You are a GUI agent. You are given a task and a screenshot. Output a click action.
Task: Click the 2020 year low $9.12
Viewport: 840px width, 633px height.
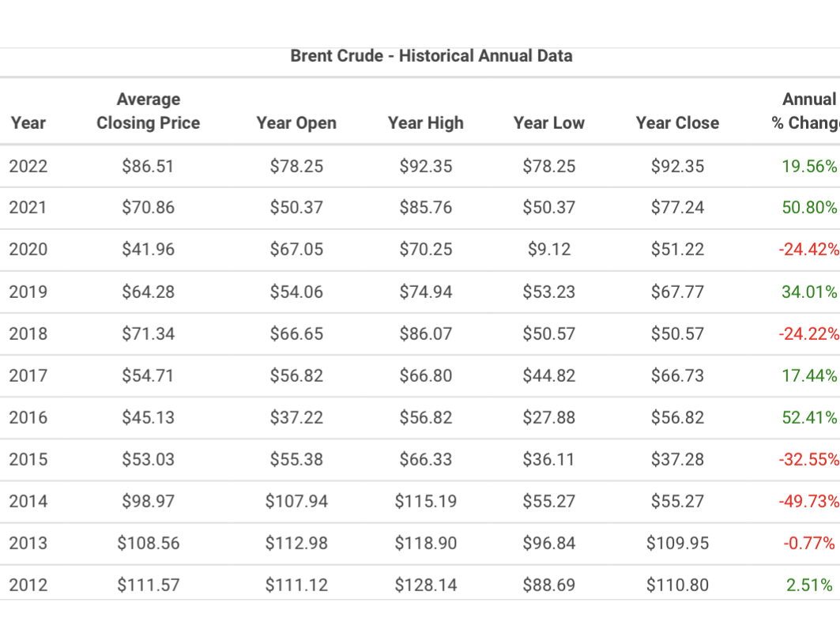(x=549, y=249)
